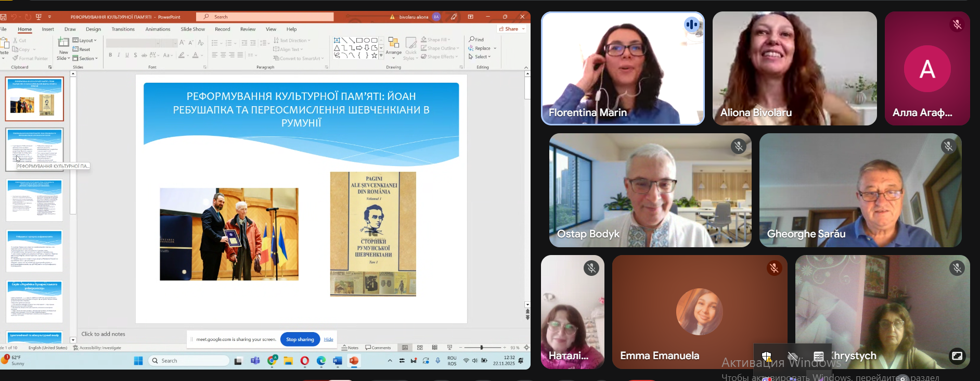
Task: Open the Transitions ribbon tab
Action: [123, 29]
